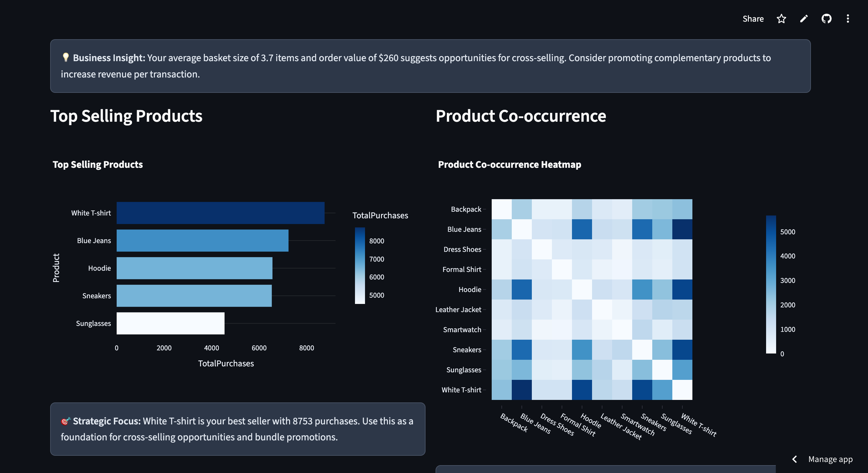Click the Blue Jeans bar
Image resolution: width=868 pixels, height=473 pixels.
pyautogui.click(x=202, y=241)
